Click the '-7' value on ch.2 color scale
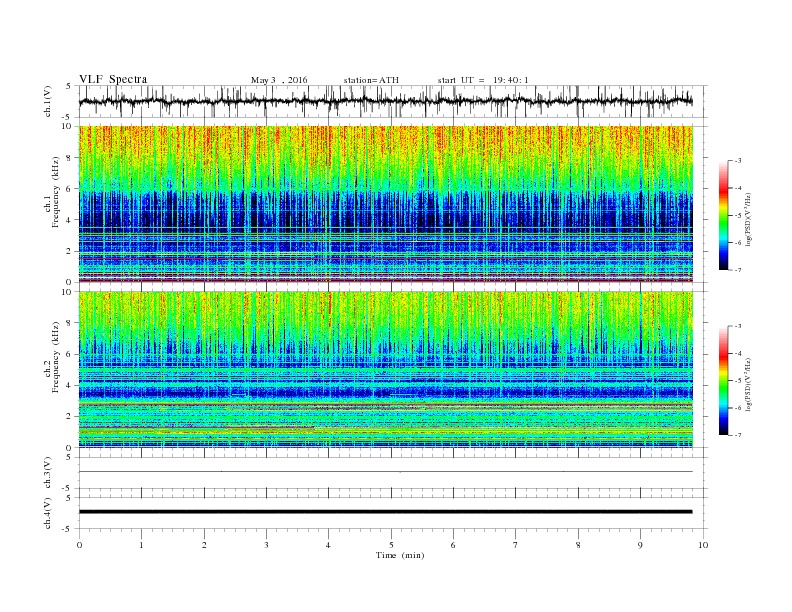This screenshot has width=792, height=612. click(x=737, y=435)
